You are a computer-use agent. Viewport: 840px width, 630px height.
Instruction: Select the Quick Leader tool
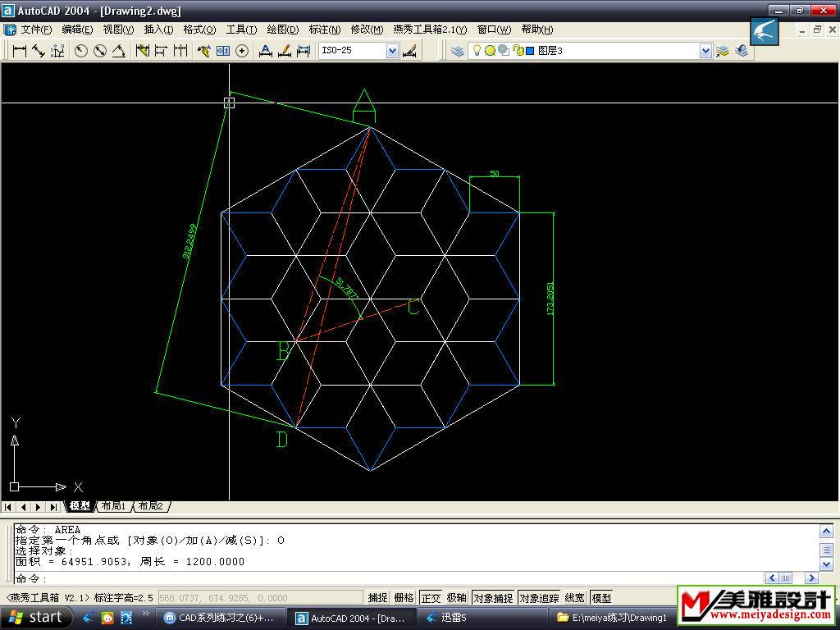[x=203, y=51]
